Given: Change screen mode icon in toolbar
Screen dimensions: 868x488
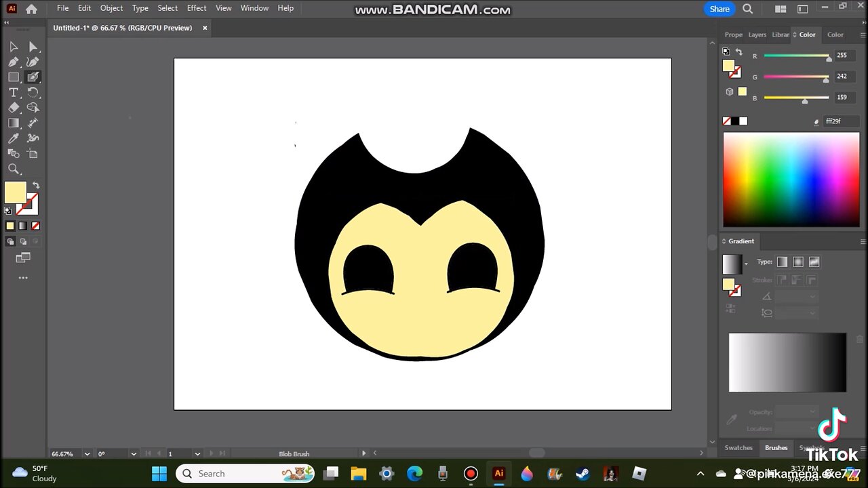Looking at the screenshot, I should (23, 258).
